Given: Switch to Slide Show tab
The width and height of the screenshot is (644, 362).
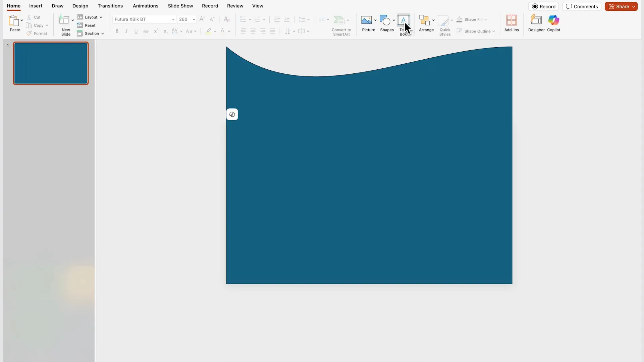Looking at the screenshot, I should (x=180, y=6).
